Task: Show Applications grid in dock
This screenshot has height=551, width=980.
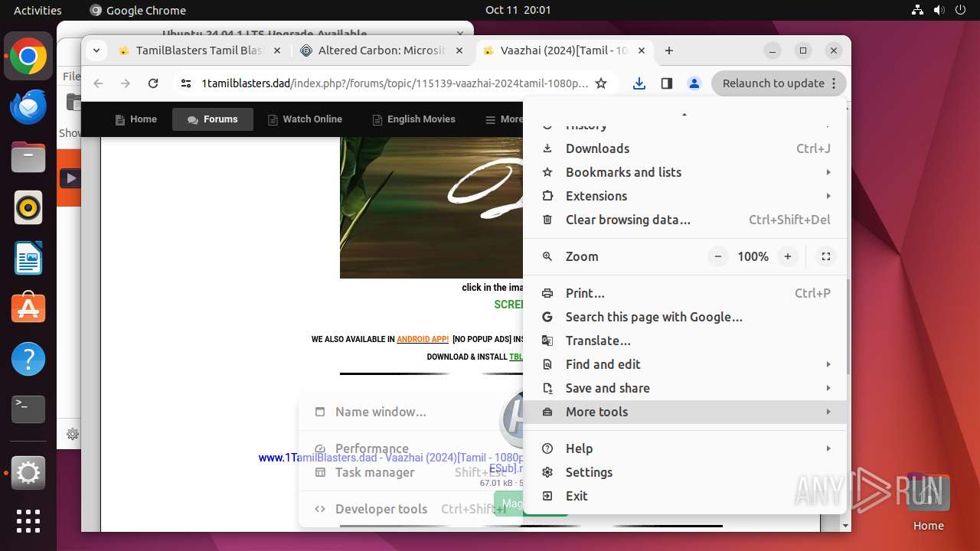Action: (28, 521)
